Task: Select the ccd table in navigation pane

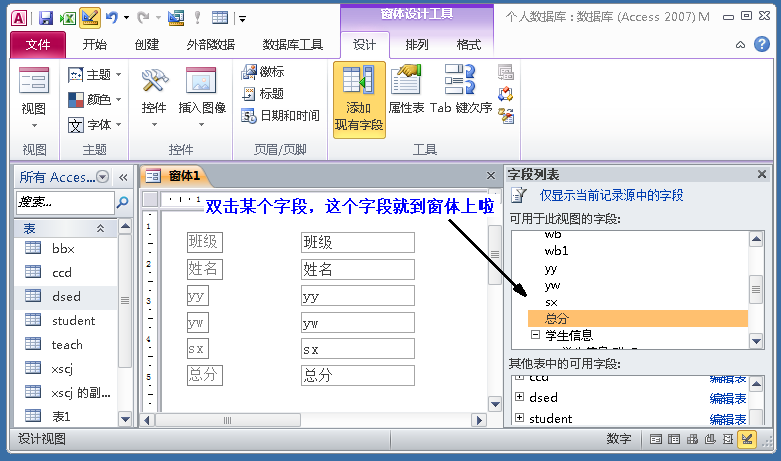Action: click(x=66, y=272)
